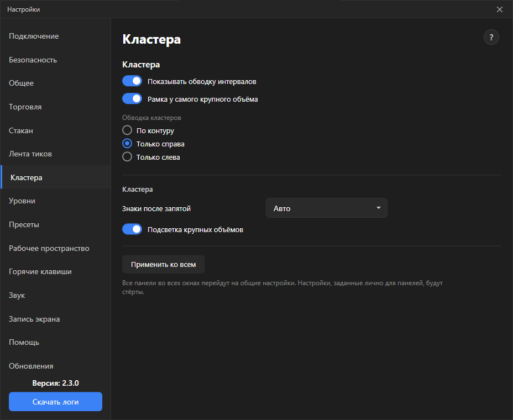
Task: Turn off Подсветка крупных объёмов switch
Action: coord(132,229)
